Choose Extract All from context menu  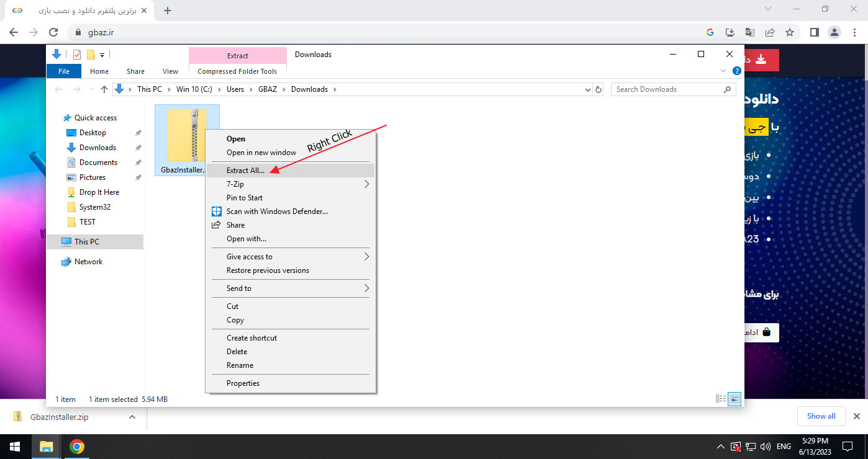(x=245, y=171)
